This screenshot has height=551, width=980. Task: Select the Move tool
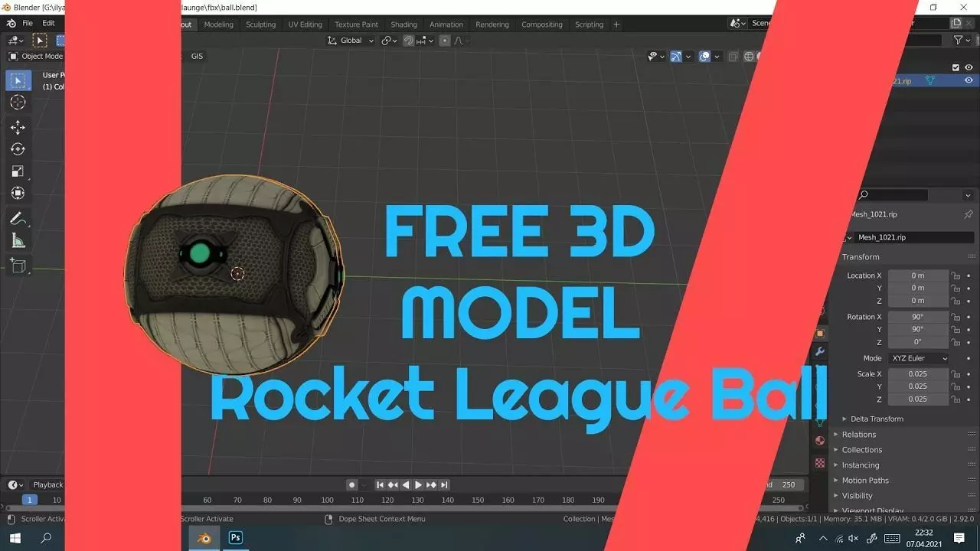tap(18, 127)
